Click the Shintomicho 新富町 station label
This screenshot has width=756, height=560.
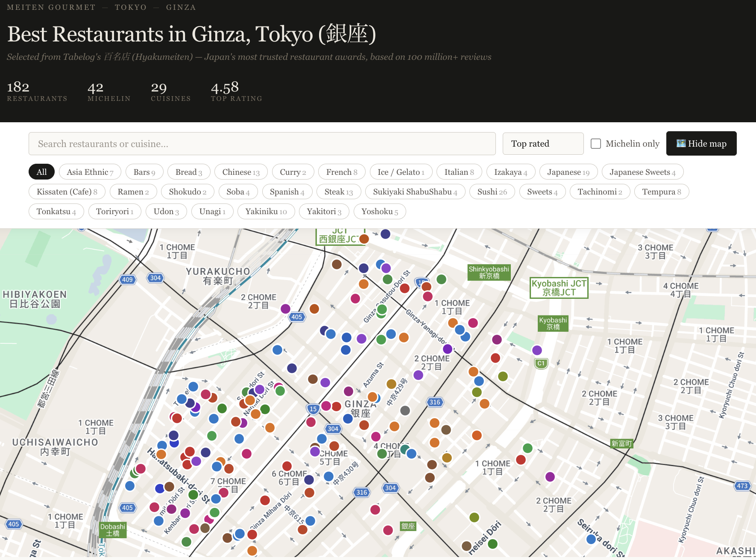pos(621,444)
